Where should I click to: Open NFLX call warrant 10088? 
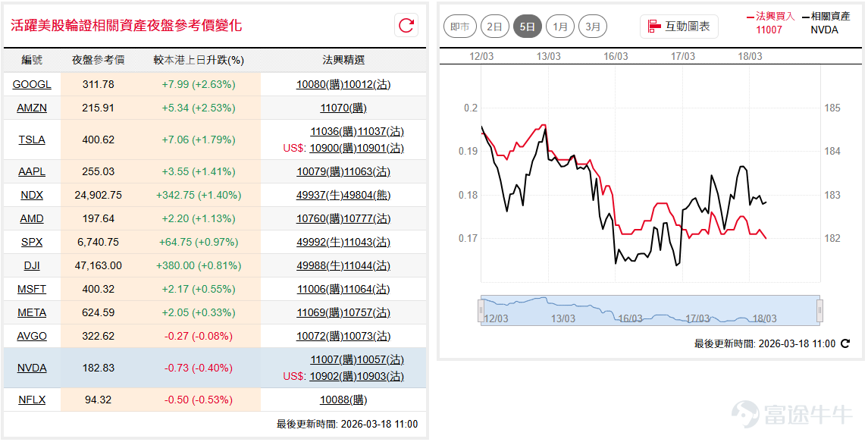pos(343,400)
